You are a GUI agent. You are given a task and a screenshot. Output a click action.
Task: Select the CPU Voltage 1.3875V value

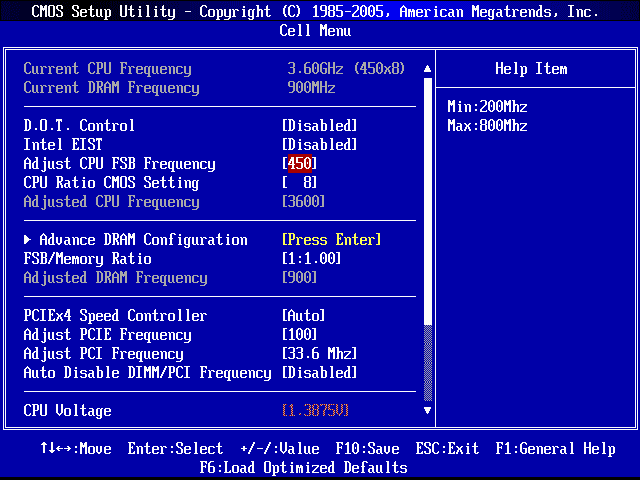coord(316,410)
